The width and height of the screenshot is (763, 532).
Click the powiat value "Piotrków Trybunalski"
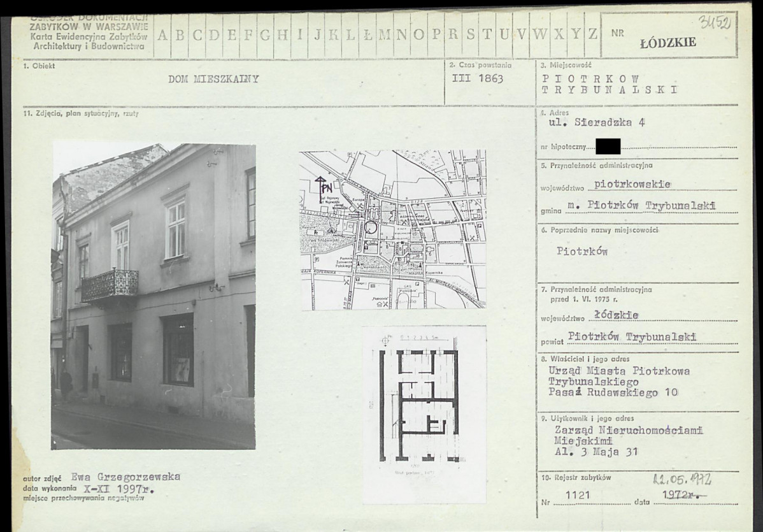pos(632,337)
